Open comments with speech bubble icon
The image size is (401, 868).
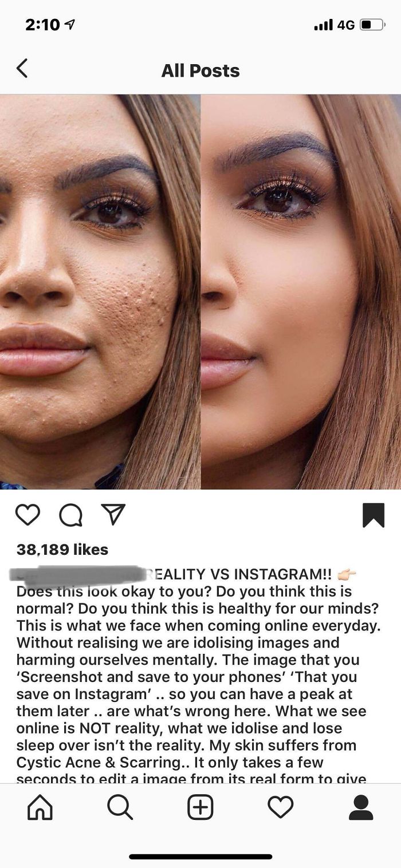coord(70,515)
